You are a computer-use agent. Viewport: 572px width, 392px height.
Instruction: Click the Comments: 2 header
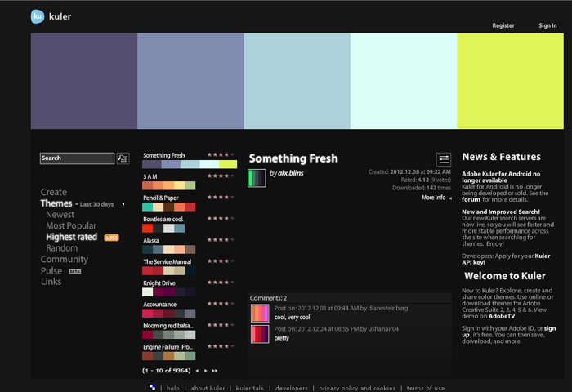(x=268, y=298)
